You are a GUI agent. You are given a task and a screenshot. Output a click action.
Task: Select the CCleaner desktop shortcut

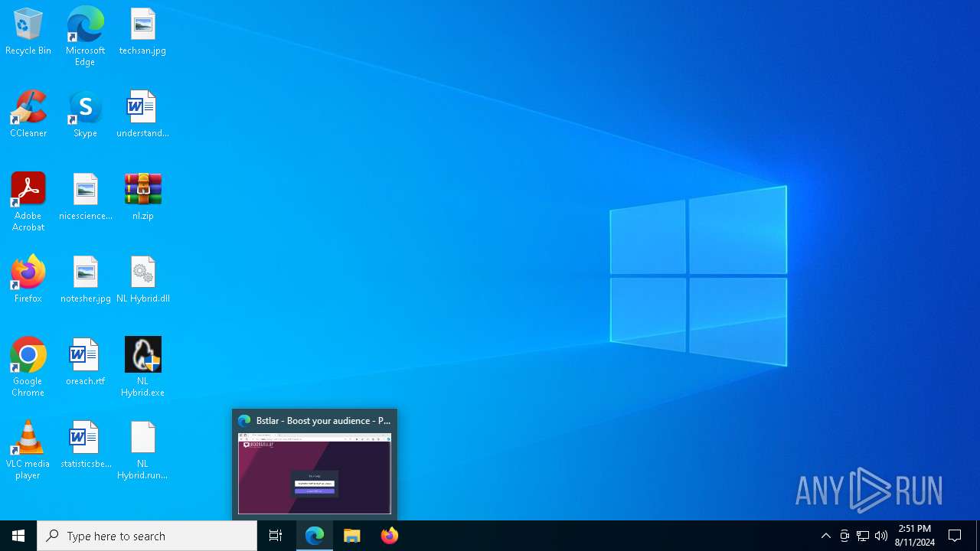tap(28, 115)
